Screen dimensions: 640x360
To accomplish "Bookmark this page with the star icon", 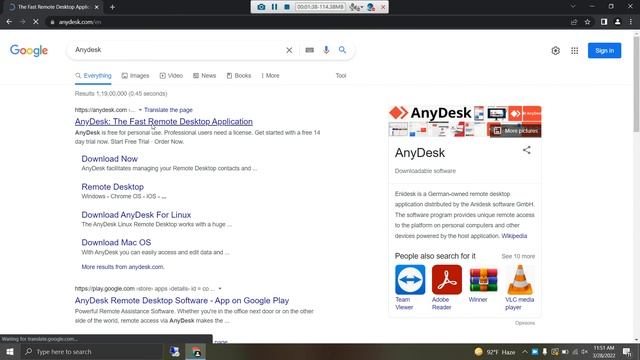I will 587,22.
